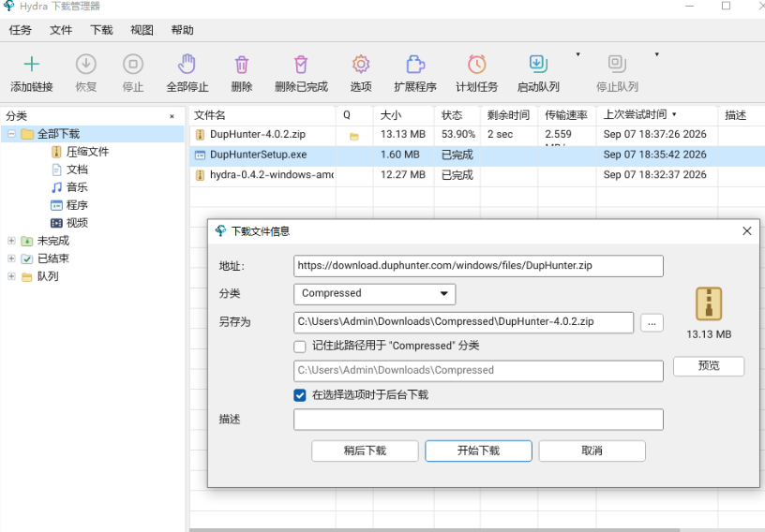Open the 分类 Compressed dropdown
The image size is (765, 532).
[375, 293]
